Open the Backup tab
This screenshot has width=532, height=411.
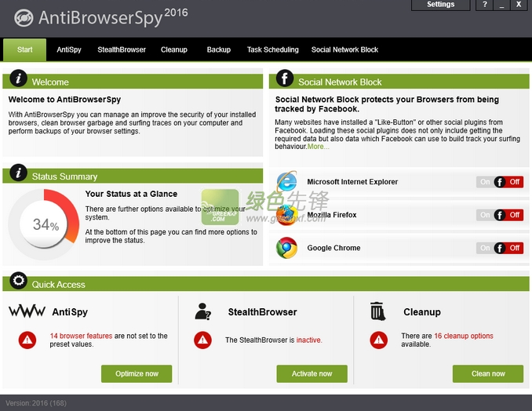[x=219, y=50]
